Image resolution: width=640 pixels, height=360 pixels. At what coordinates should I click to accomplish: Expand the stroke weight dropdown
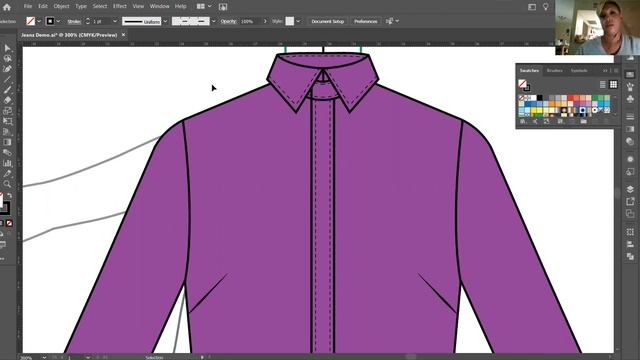coord(115,21)
